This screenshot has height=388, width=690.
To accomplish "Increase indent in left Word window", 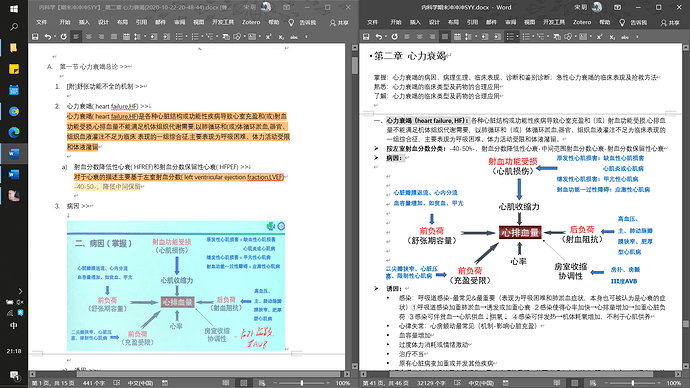I will (x=166, y=37).
